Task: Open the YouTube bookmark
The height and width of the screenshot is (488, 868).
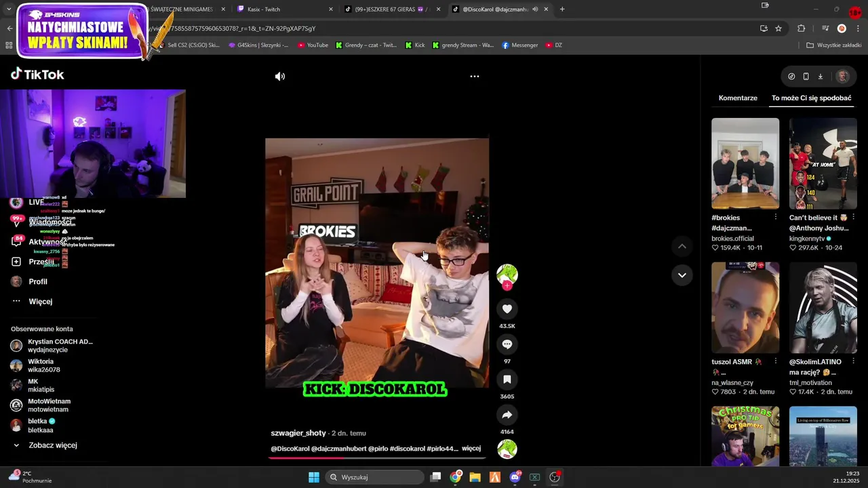Action: [x=313, y=45]
